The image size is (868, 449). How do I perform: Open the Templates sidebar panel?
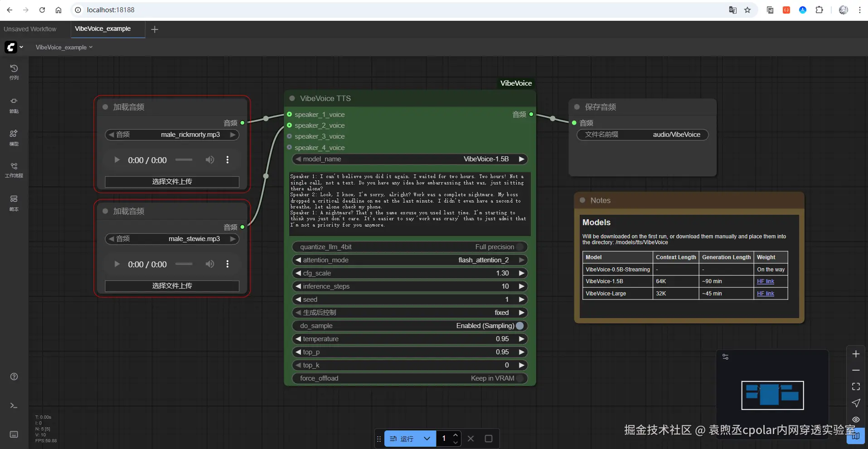point(14,203)
